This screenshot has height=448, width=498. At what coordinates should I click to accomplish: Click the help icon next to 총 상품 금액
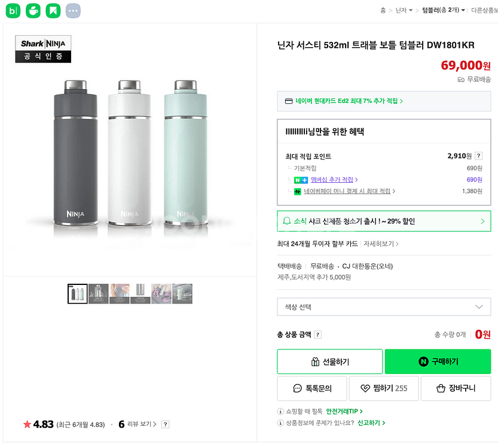pos(317,335)
